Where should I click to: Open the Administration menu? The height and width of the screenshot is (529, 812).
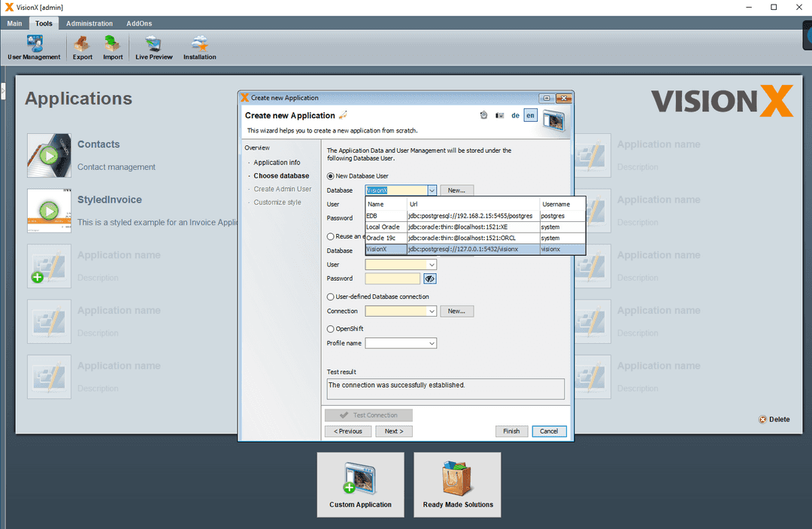89,23
